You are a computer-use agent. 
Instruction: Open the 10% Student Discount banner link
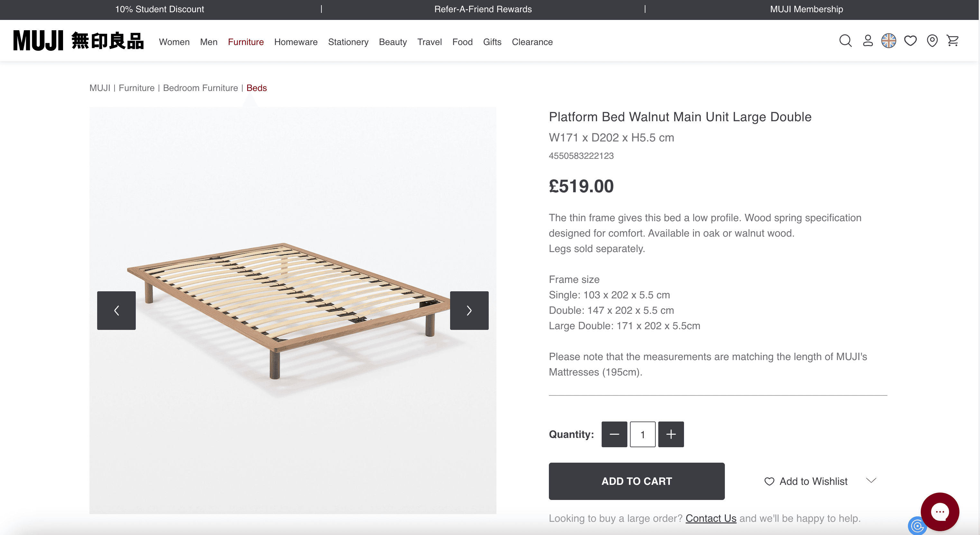(159, 9)
